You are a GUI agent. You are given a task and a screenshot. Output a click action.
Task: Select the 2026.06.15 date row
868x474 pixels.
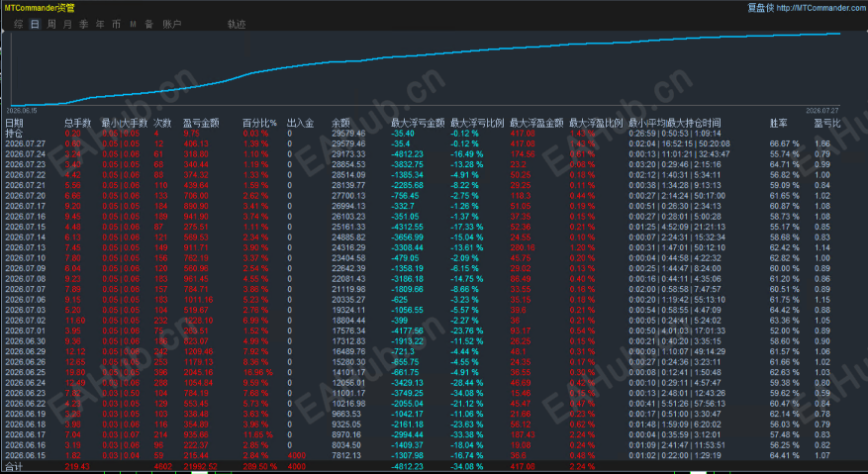coord(26,455)
